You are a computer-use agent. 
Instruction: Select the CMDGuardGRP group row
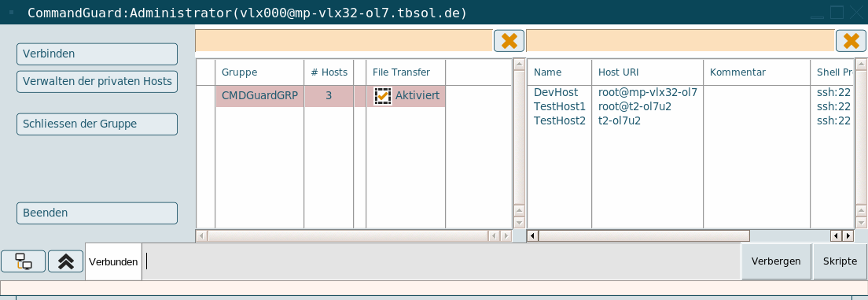330,95
